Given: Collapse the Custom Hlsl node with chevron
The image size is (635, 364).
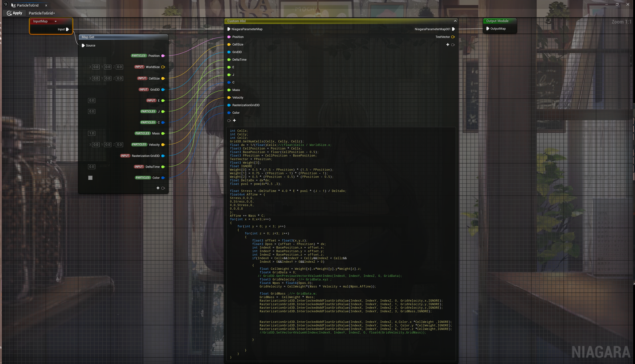Looking at the screenshot, I should point(455,21).
